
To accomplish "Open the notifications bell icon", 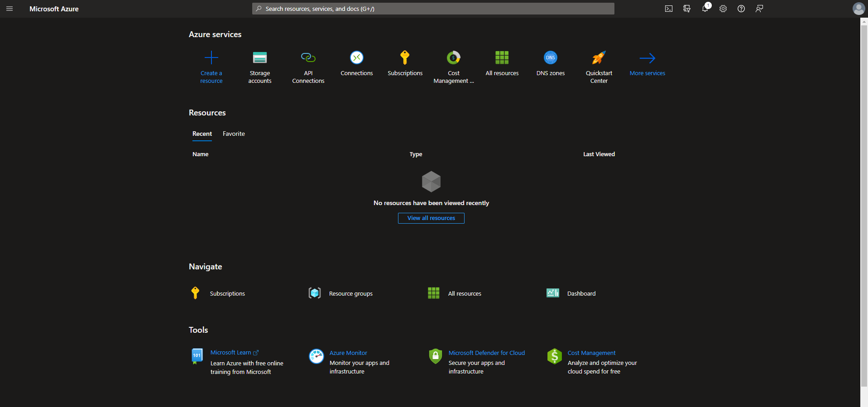I will [705, 9].
